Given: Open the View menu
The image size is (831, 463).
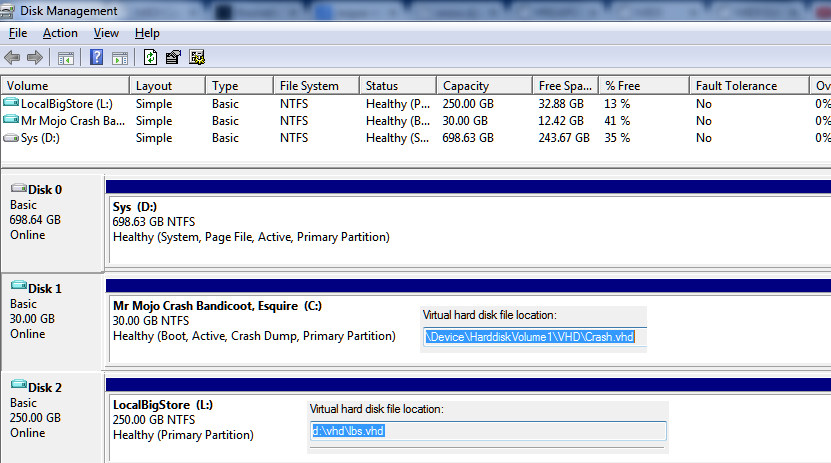Looking at the screenshot, I should point(106,33).
